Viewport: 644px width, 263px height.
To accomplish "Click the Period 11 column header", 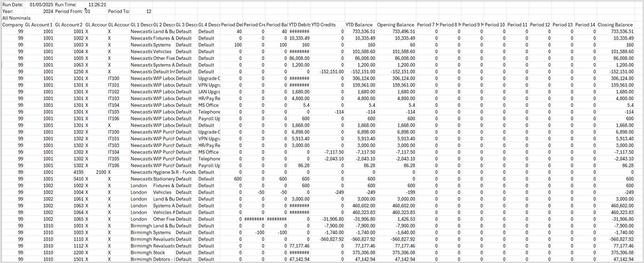I will 517,25.
